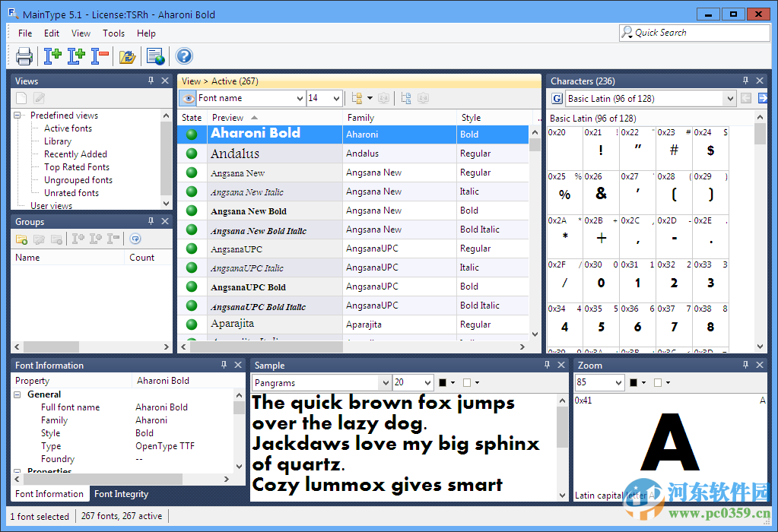Pin the Characters panel
The image size is (778, 532).
[x=745, y=81]
